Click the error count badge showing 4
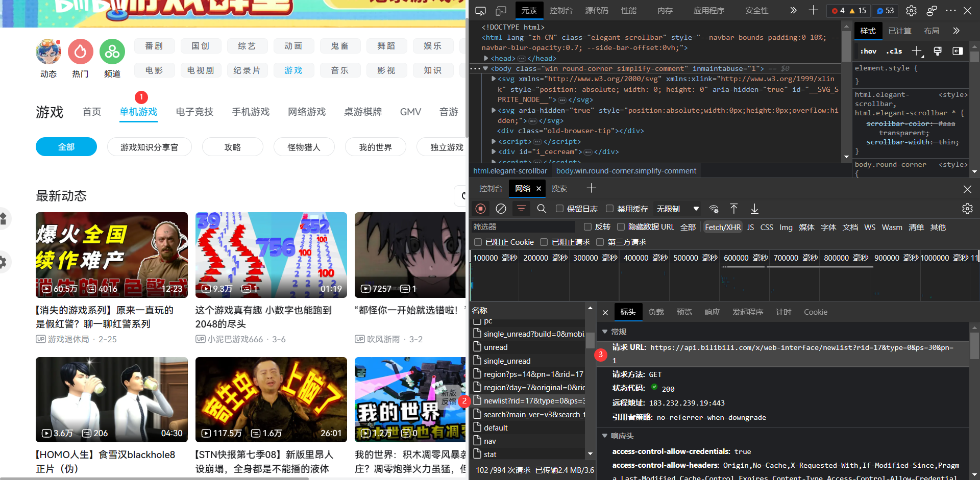 [x=838, y=10]
